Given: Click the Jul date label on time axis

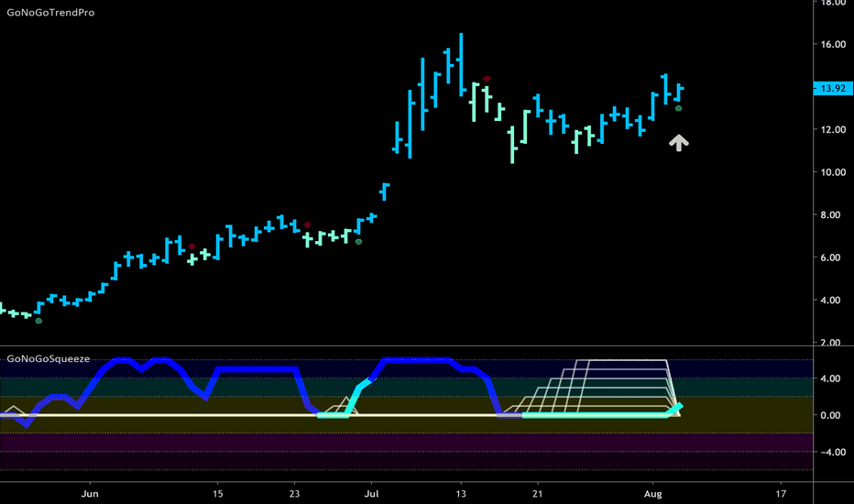Looking at the screenshot, I should coord(371,494).
